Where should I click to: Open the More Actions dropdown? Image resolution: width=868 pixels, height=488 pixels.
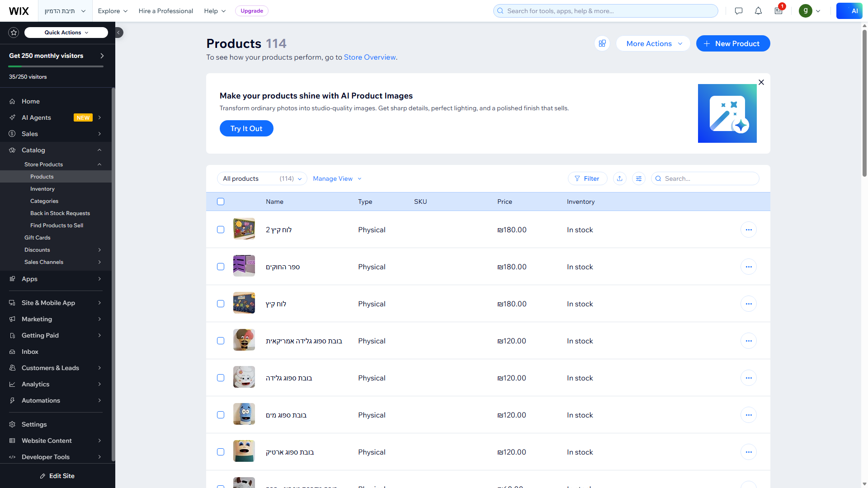tap(652, 43)
